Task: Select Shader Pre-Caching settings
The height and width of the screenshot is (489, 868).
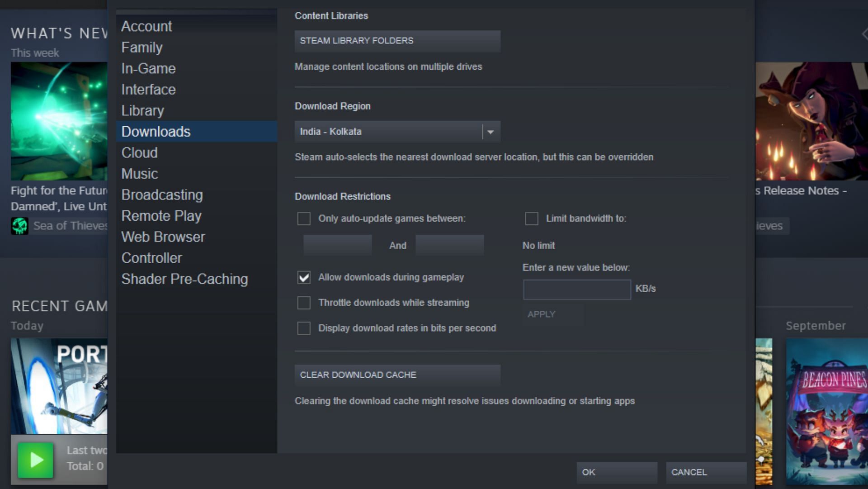Action: click(184, 279)
